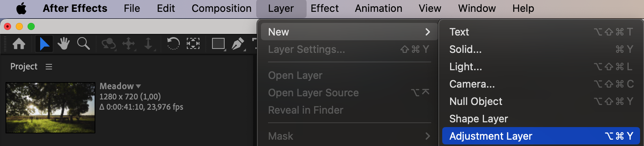Open the Apple menu
644x146 pixels.
[21, 8]
